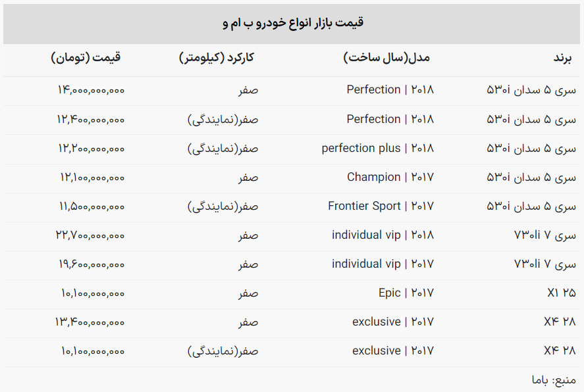Click the منبع: باما source text
Viewport: 584px width, 392px height.
click(x=554, y=380)
